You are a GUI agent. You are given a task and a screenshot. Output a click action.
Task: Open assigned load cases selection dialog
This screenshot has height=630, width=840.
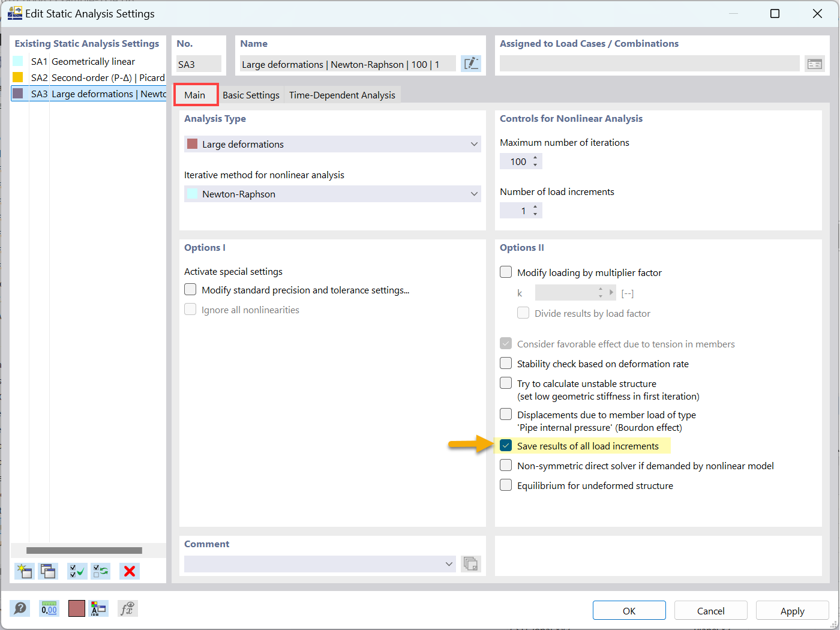coord(814,62)
